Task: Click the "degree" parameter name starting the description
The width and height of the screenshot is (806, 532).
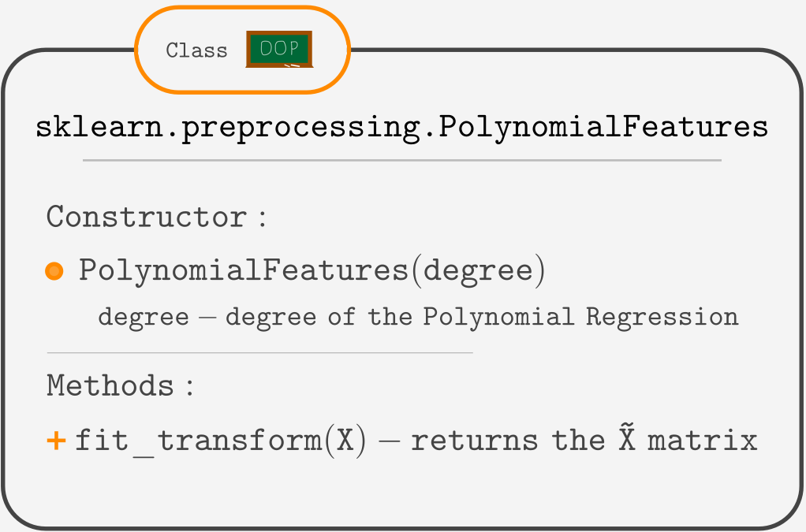Action: (x=144, y=318)
